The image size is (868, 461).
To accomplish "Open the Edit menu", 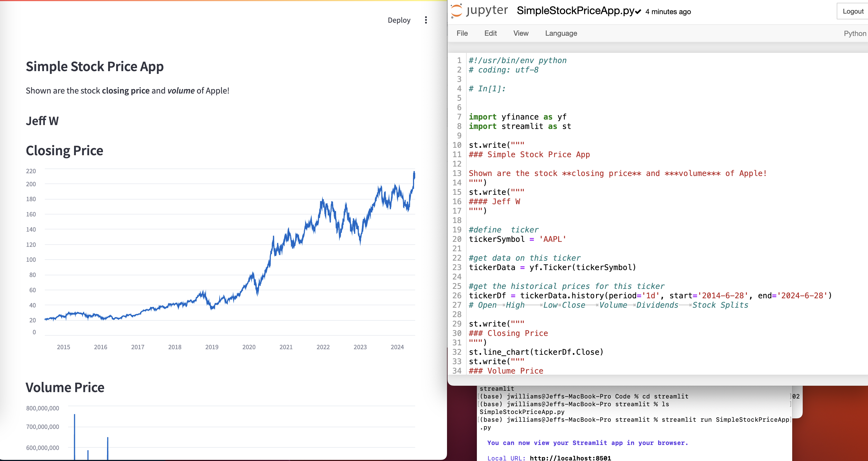I will [x=490, y=33].
